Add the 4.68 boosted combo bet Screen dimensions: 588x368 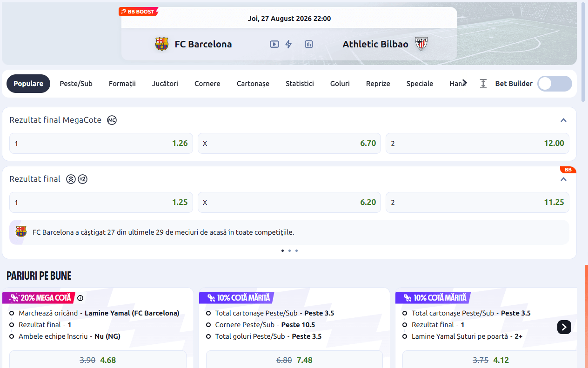[x=98, y=360]
